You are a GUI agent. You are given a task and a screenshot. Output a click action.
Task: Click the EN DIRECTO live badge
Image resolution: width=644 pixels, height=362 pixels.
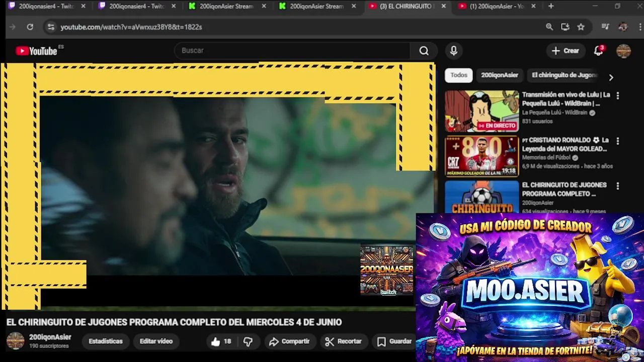(497, 126)
